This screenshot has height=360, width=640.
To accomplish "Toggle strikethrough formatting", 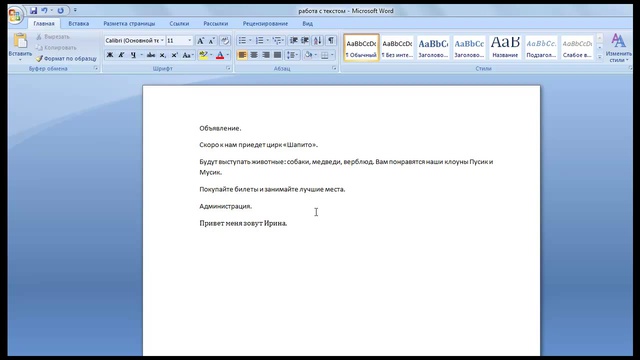I will (x=151, y=55).
